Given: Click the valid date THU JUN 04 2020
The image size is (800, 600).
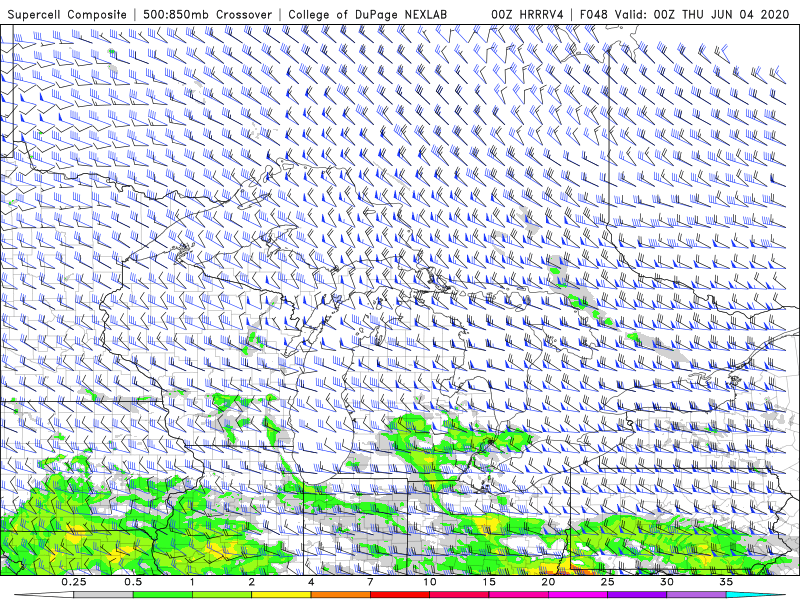Looking at the screenshot, I should tap(736, 14).
